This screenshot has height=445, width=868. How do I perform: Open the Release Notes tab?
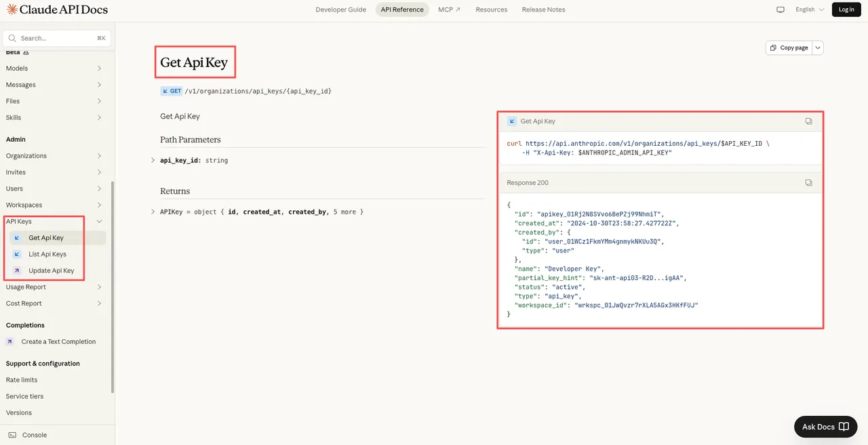[x=543, y=9]
